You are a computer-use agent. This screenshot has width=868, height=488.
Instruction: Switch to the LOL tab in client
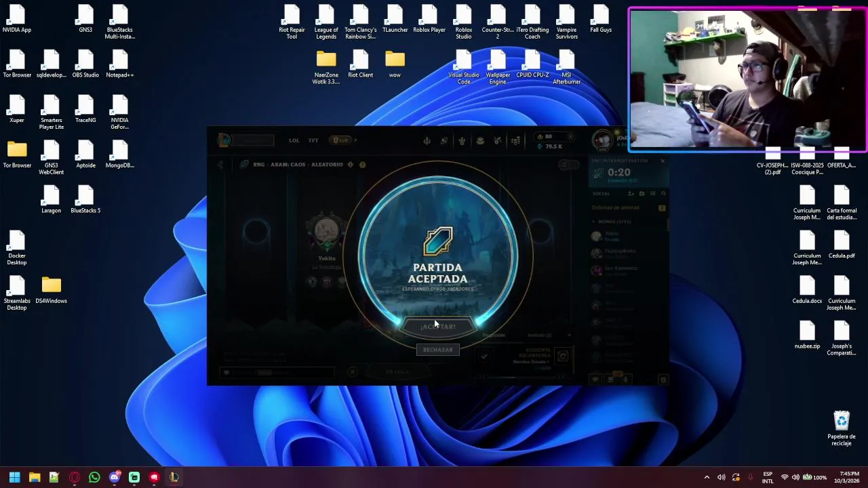[x=294, y=140]
